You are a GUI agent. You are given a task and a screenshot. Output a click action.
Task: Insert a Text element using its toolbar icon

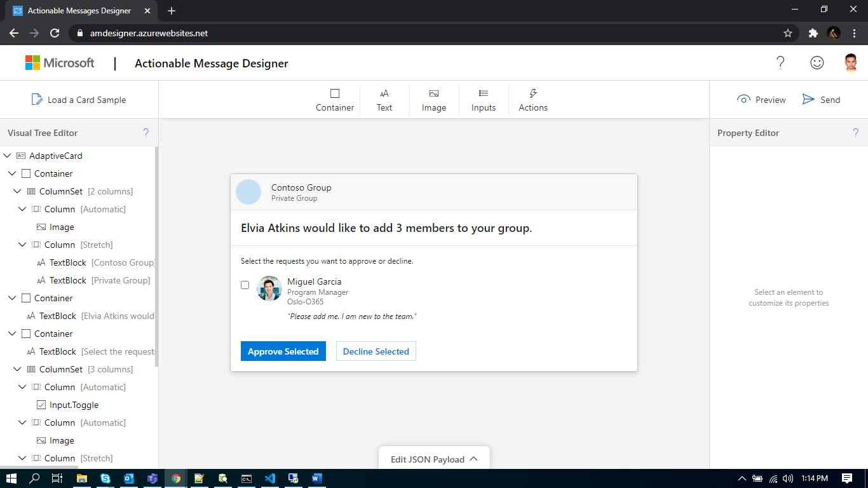[384, 99]
